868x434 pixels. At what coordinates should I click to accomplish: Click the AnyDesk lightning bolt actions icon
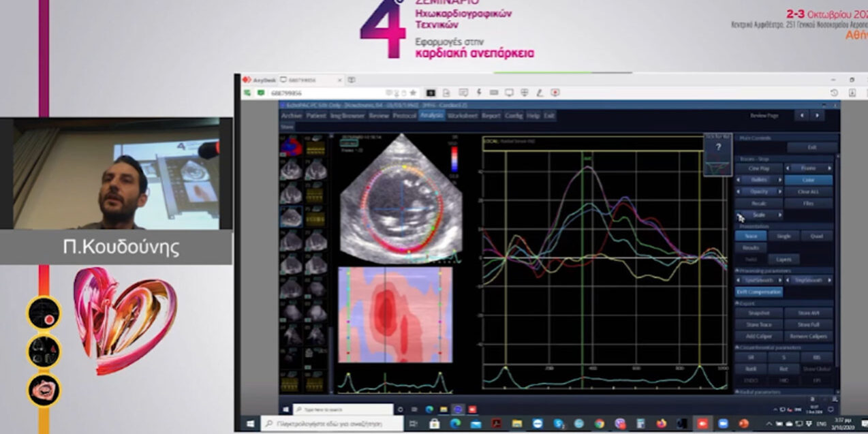(479, 93)
